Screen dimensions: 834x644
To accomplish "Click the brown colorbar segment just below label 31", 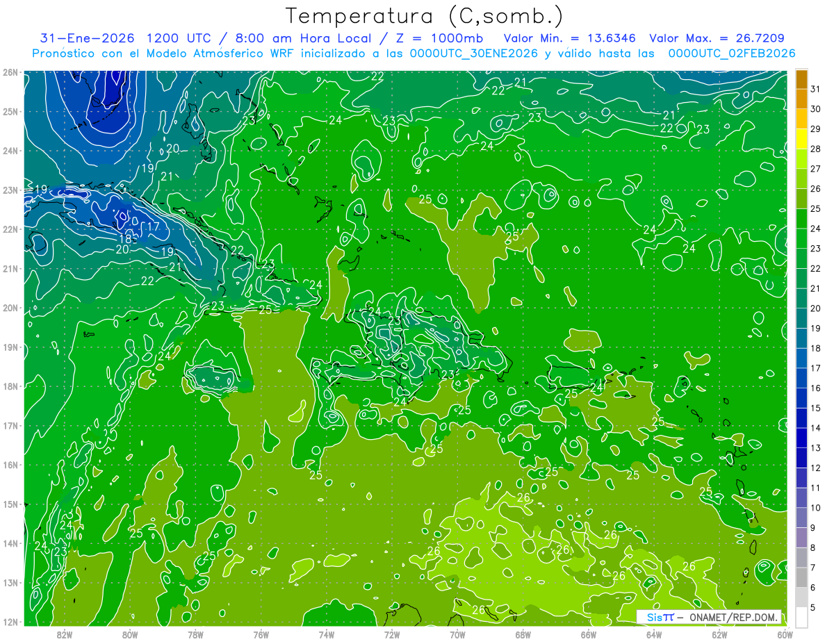I will [801, 79].
